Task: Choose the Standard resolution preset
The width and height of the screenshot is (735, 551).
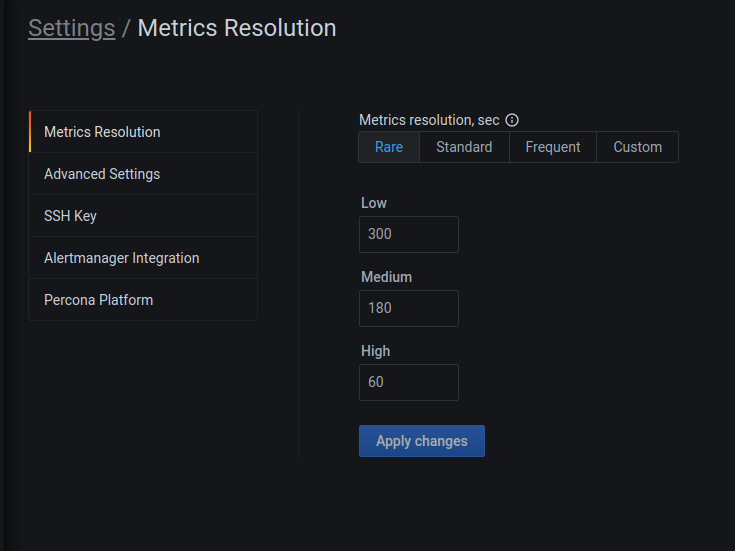Action: pyautogui.click(x=464, y=147)
